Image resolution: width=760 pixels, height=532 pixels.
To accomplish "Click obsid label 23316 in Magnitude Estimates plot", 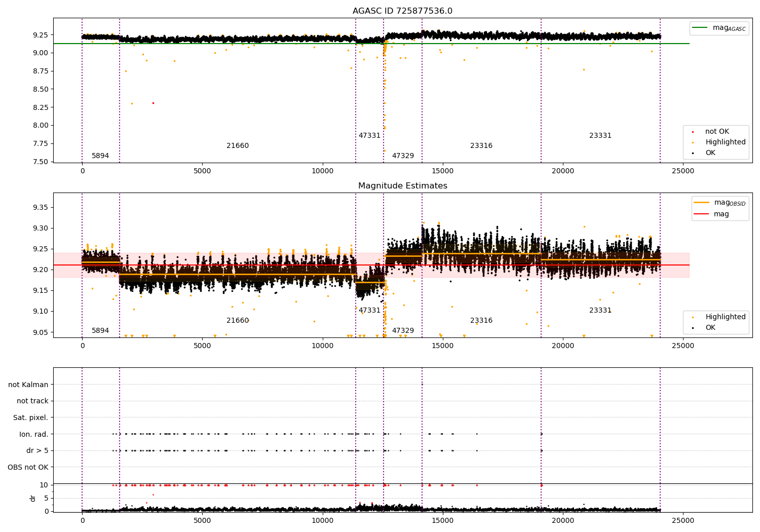I will tap(481, 321).
